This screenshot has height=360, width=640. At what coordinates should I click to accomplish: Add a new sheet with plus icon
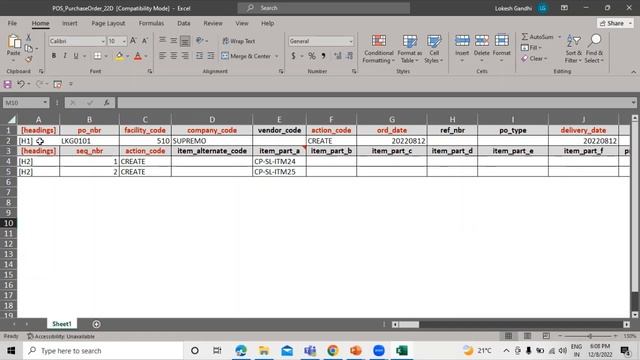pyautogui.click(x=96, y=324)
